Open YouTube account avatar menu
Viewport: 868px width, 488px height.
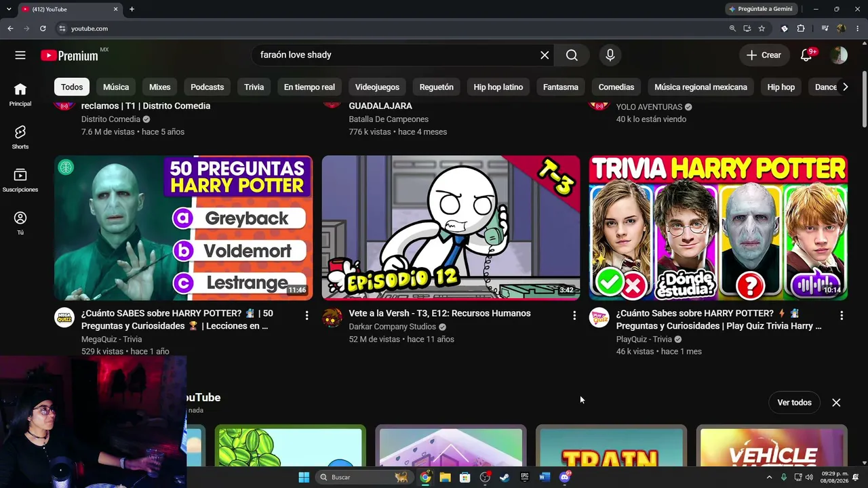click(x=839, y=55)
